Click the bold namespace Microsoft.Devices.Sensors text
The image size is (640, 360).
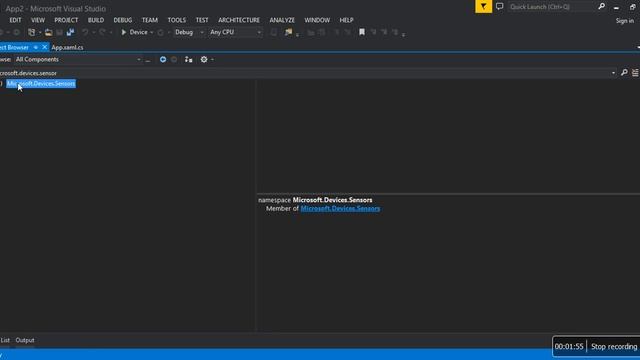(x=332, y=200)
